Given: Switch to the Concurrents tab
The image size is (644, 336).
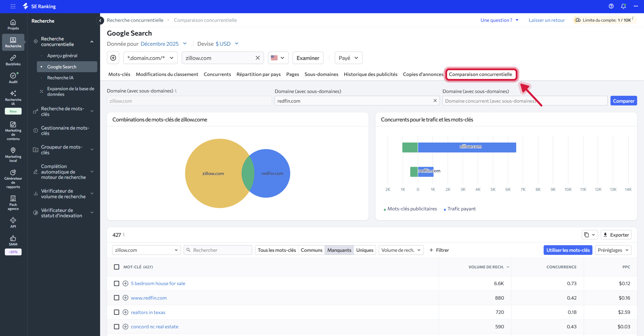Looking at the screenshot, I should coord(217,74).
